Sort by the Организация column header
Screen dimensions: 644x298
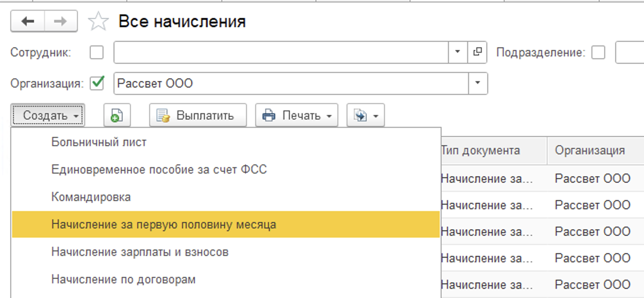tap(596, 150)
